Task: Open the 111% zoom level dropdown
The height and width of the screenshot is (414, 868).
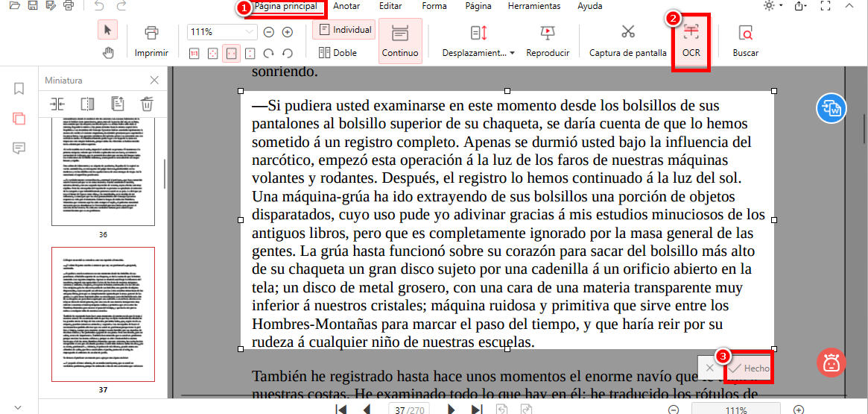Action: (249, 32)
